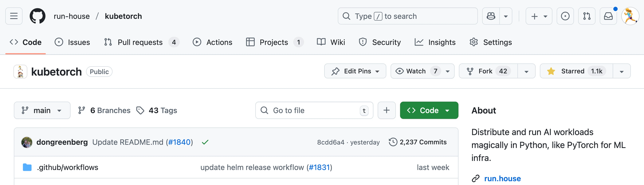The height and width of the screenshot is (185, 644).
Task: Open the hamburger navigation menu
Action: [x=14, y=16]
